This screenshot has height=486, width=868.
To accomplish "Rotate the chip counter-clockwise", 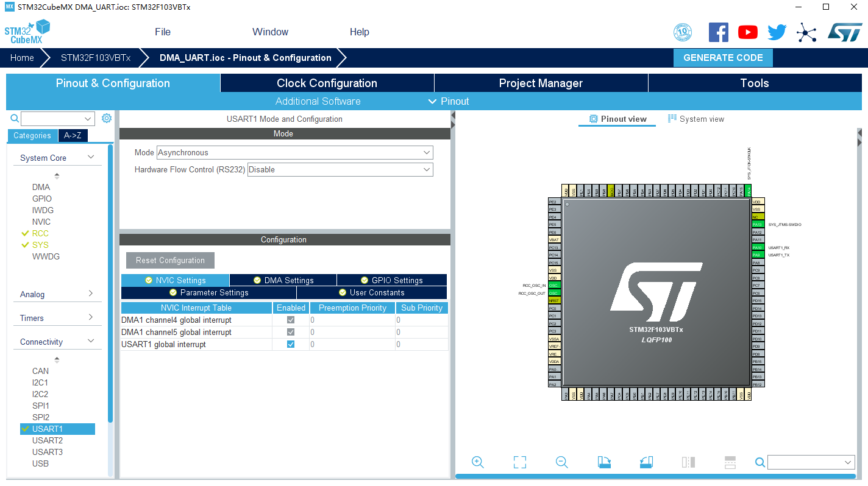I will [x=646, y=462].
